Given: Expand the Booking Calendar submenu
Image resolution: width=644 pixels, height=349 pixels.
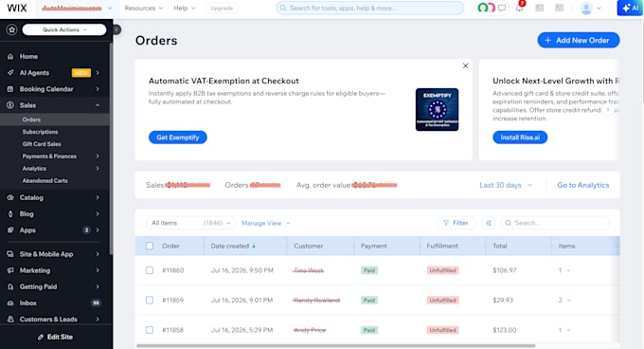Looking at the screenshot, I should (98, 89).
